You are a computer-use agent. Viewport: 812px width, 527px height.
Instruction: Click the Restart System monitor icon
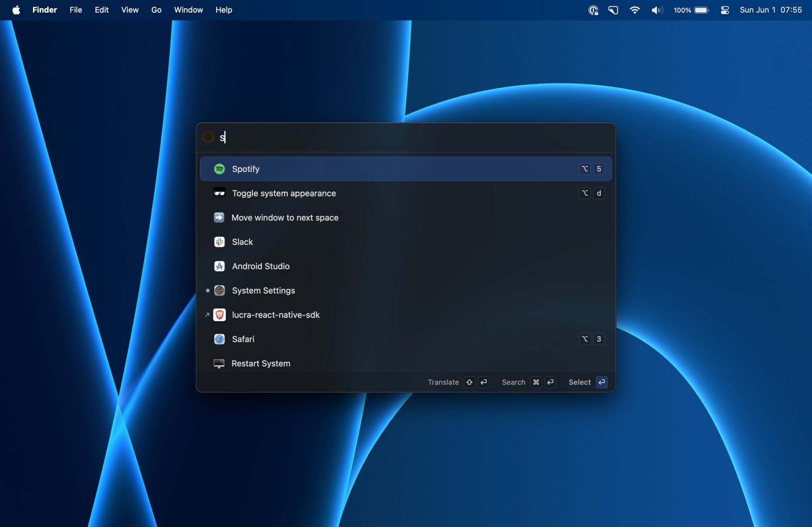[x=219, y=364]
